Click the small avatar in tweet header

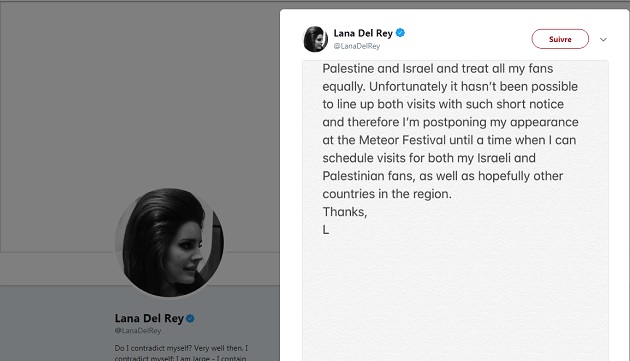tap(315, 39)
